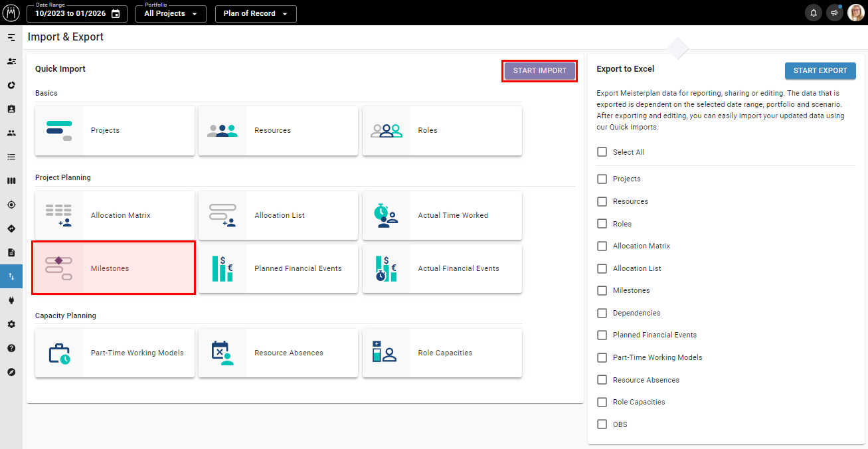
Task: Select the Roles quick import icon
Action: coord(387,131)
